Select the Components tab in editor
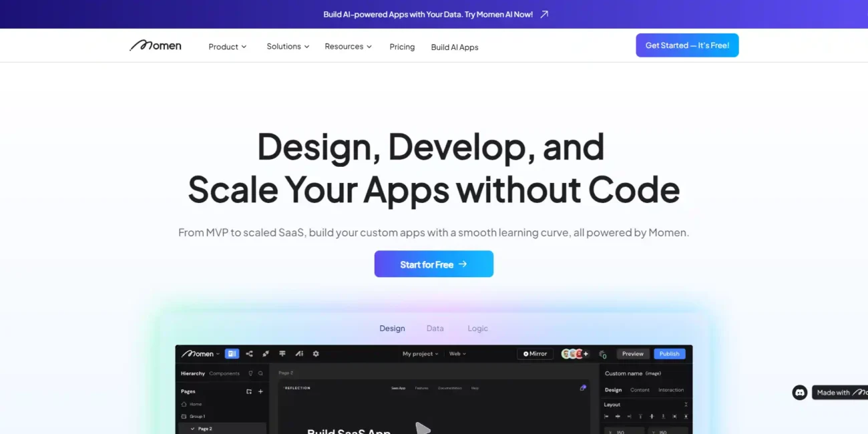The height and width of the screenshot is (434, 868). coord(224,373)
